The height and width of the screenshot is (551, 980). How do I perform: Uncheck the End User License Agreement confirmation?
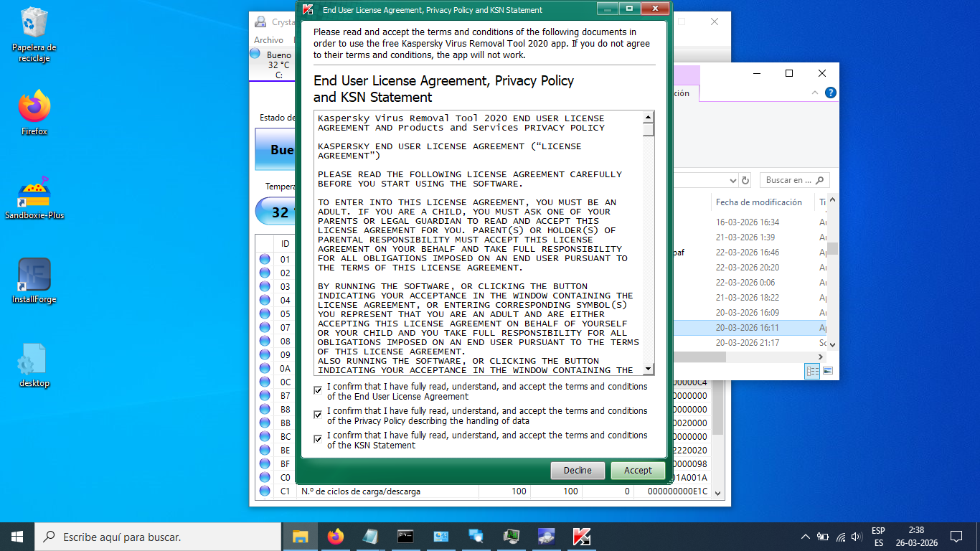coord(318,390)
